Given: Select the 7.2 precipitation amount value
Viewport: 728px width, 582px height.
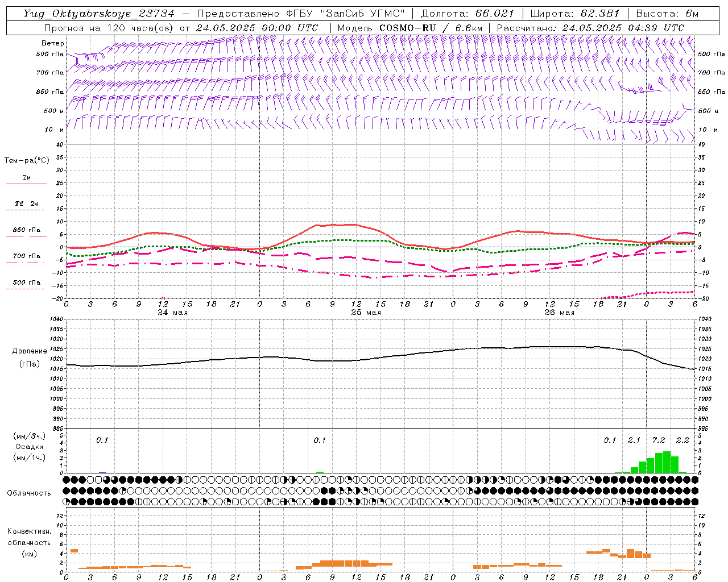Looking at the screenshot, I should click(x=659, y=440).
